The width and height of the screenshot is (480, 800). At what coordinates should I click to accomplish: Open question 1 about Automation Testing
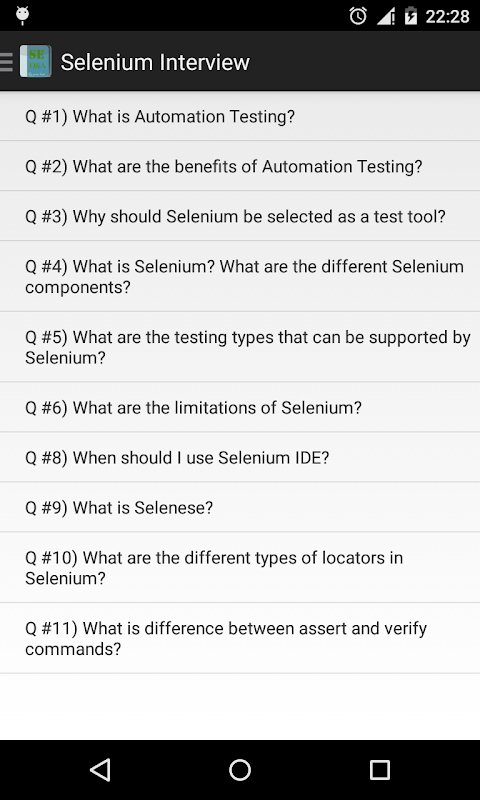click(240, 116)
